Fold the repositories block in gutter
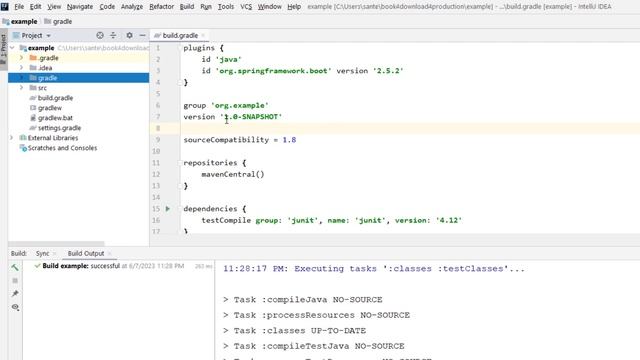 (180, 163)
